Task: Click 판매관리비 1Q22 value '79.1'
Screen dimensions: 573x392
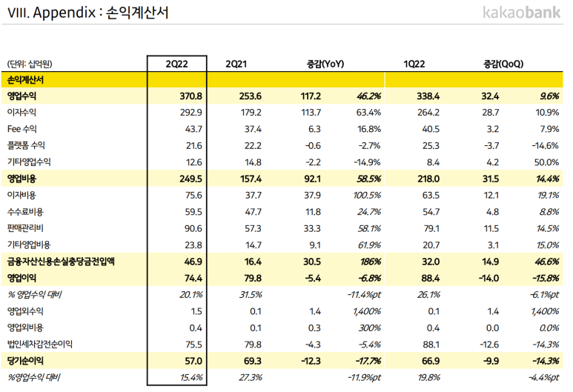Action: 431,229
